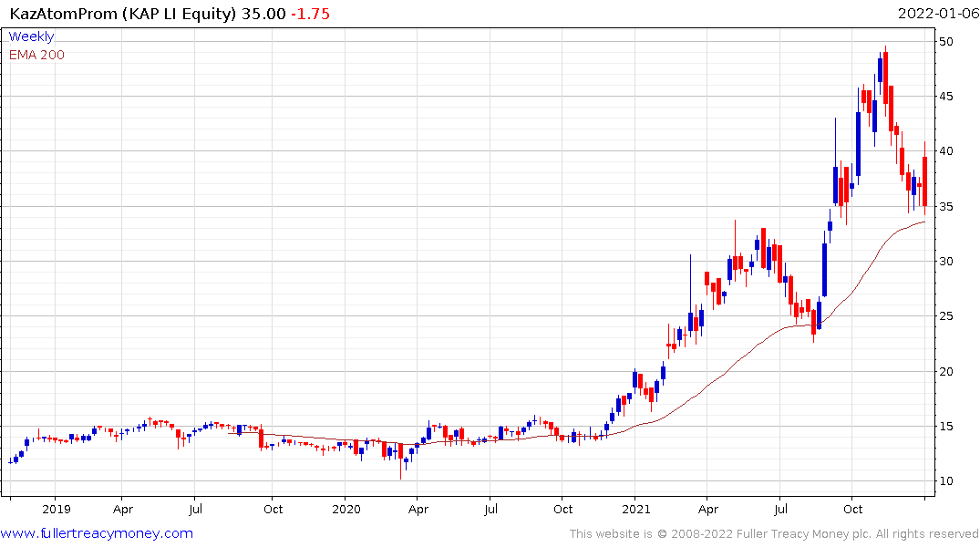Open the www.fullertreacymoney.com link
Viewport: 980px width, 547px height.
pos(97,533)
